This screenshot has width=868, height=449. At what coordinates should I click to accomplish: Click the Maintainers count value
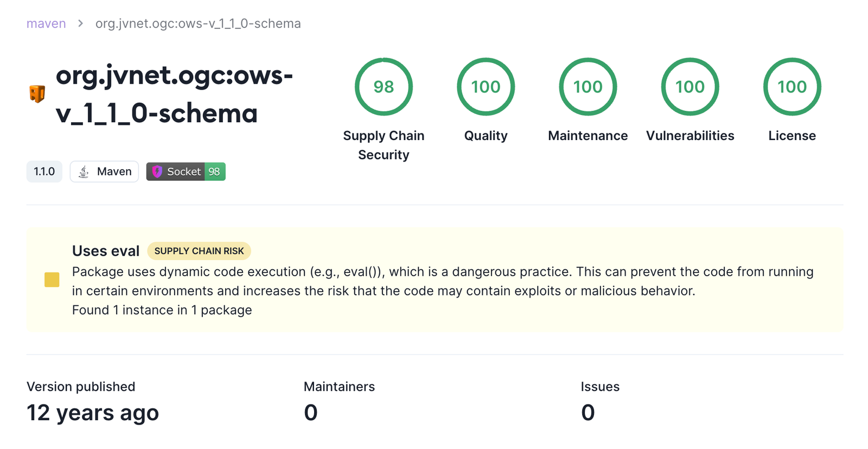310,413
